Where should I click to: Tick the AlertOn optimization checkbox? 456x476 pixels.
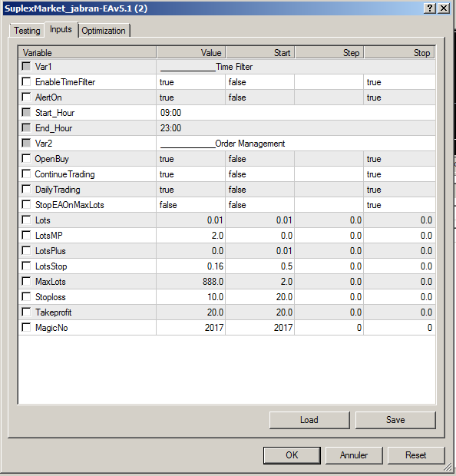click(x=26, y=98)
